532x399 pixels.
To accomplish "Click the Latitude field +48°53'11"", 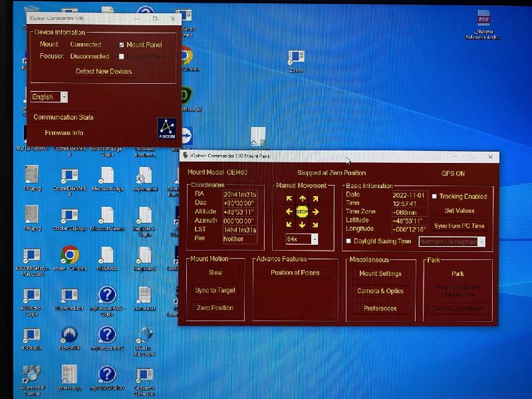I will click(409, 221).
